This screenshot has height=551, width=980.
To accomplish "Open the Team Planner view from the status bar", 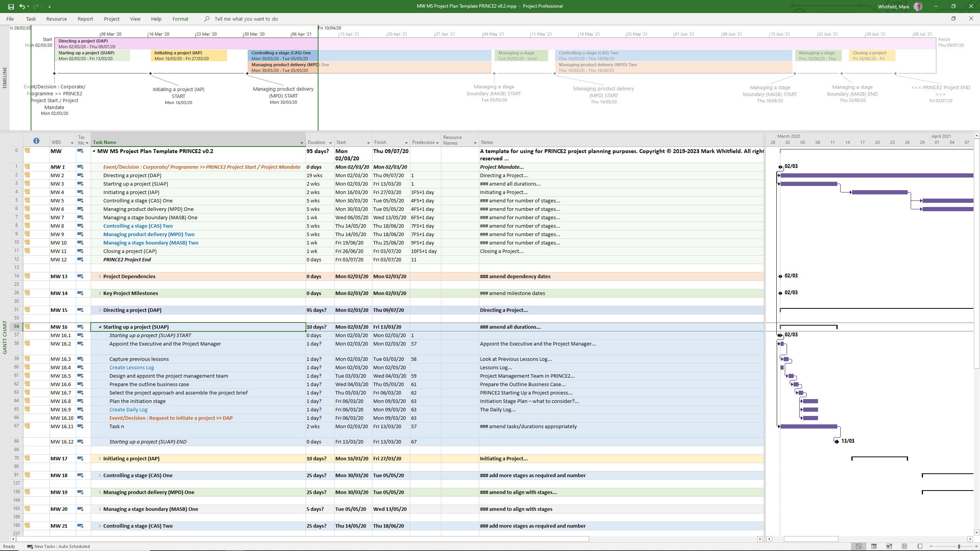I will pyautogui.click(x=889, y=546).
